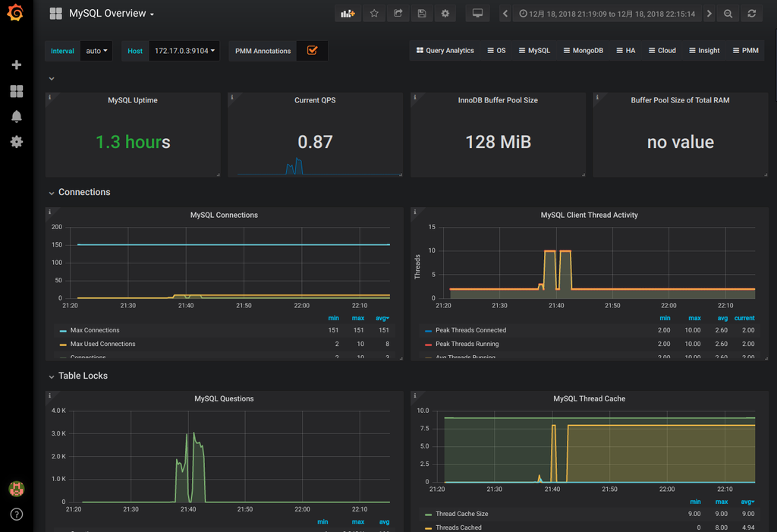Sort Thread Cache legend by avg

tap(747, 502)
